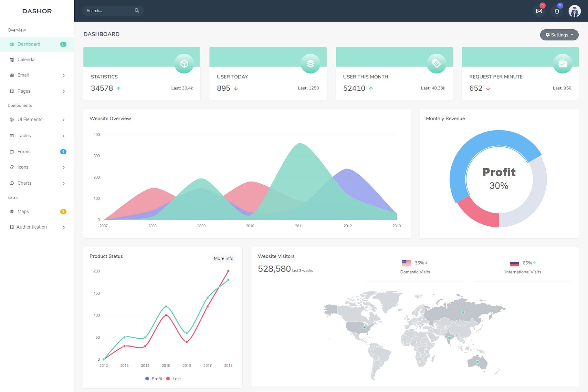Open the mail envelope notifications icon

click(539, 11)
